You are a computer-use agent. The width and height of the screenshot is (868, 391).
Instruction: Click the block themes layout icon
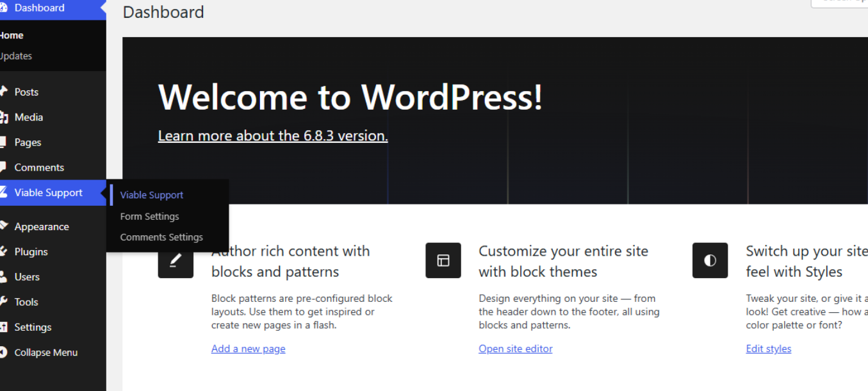(x=443, y=260)
